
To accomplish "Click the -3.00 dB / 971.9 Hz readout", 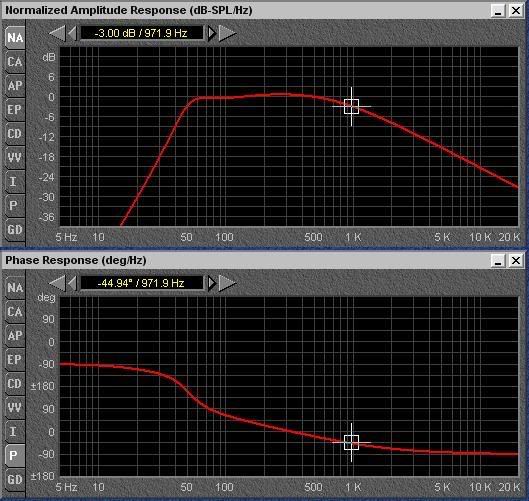I will [141, 33].
